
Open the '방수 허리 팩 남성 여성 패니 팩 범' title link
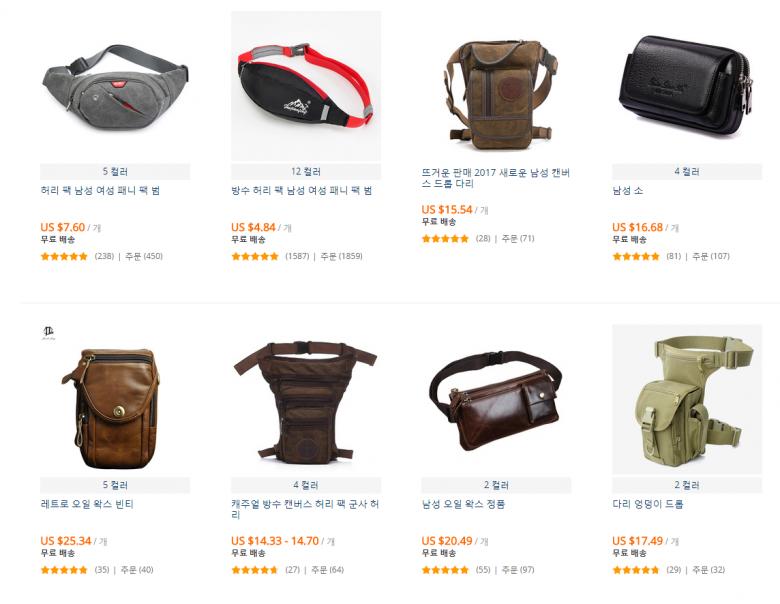301,191
